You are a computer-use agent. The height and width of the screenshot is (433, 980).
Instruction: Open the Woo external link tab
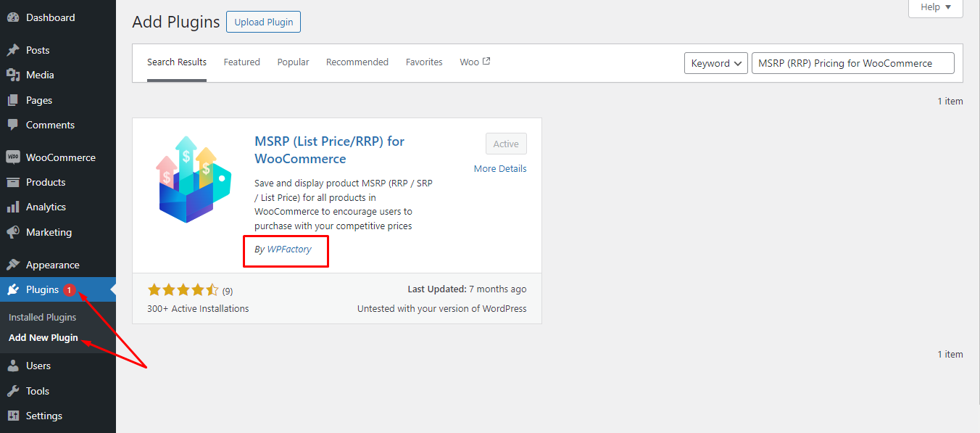coord(475,62)
